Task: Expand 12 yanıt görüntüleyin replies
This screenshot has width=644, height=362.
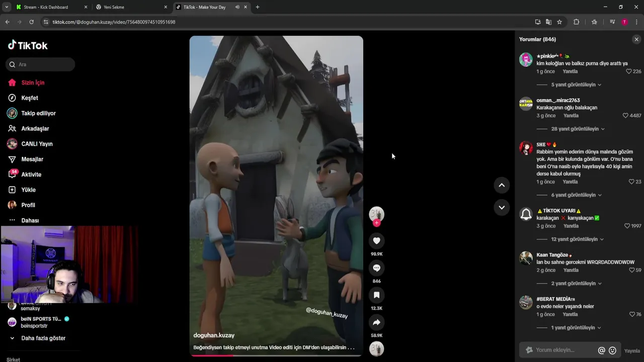Action: tap(578, 239)
